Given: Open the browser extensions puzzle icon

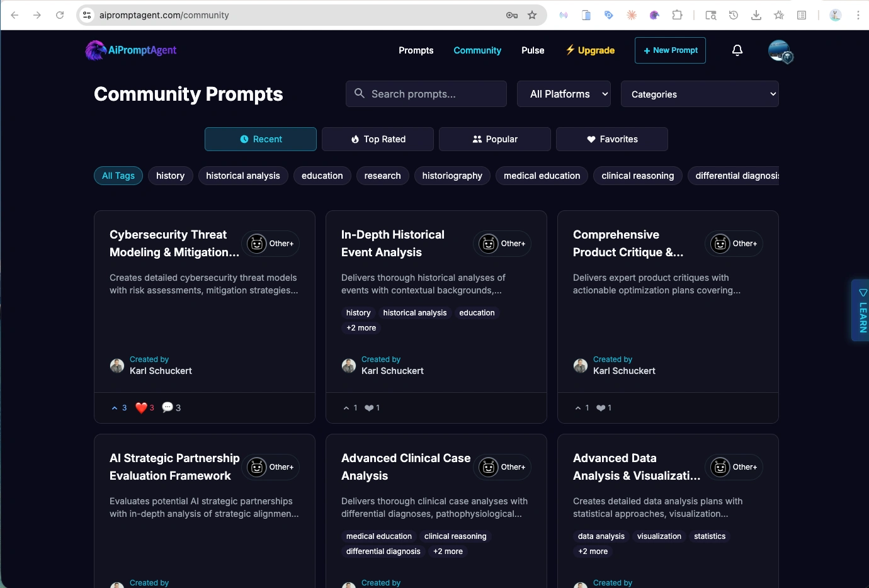Looking at the screenshot, I should [x=677, y=15].
